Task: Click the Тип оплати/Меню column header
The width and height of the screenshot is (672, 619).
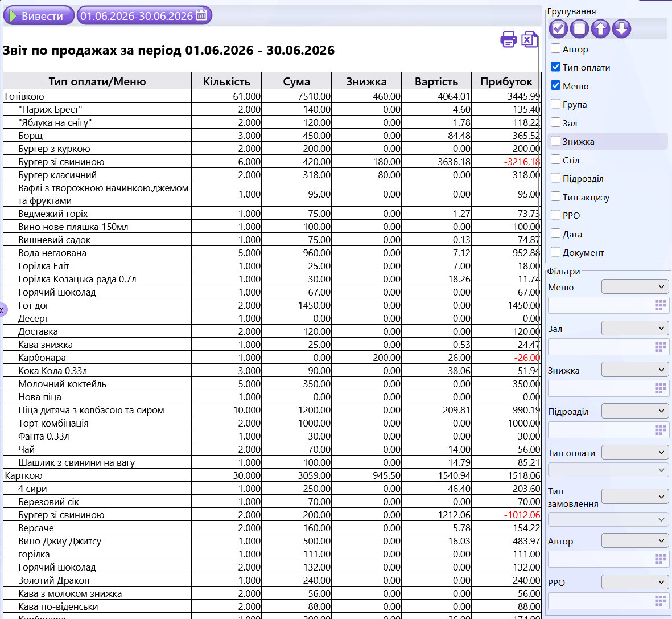Action: 97,81
